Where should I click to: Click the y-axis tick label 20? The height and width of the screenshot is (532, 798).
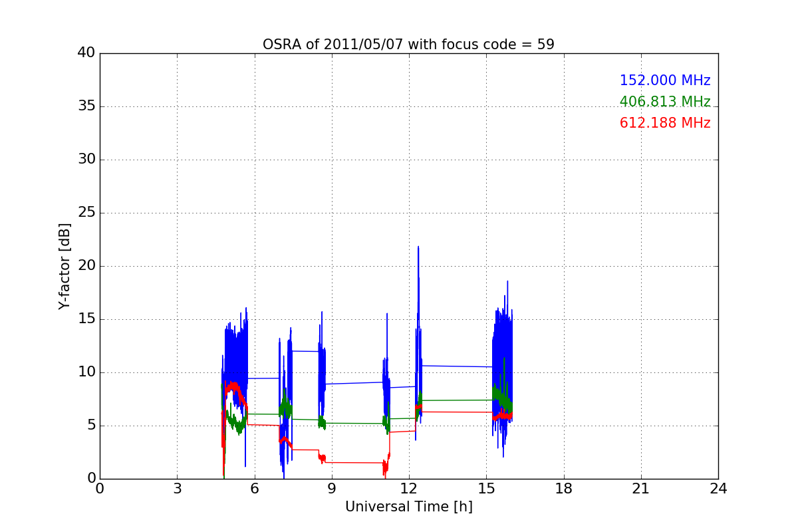click(86, 266)
